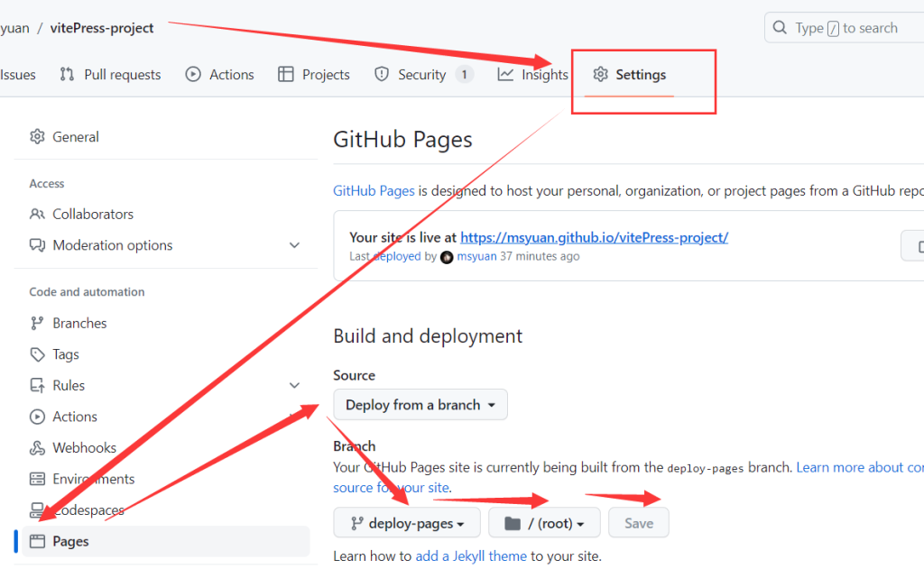The image size is (924, 578).
Task: Click the gear icon beside General
Action: (37, 136)
